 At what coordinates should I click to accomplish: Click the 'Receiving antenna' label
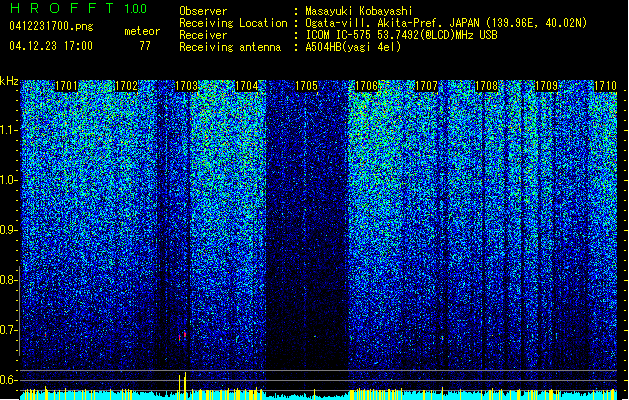click(230, 47)
